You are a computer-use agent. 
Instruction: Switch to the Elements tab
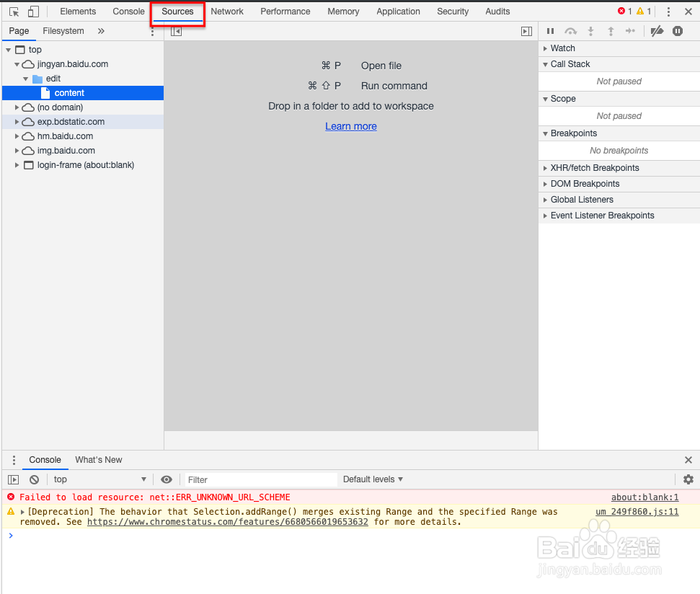point(78,12)
